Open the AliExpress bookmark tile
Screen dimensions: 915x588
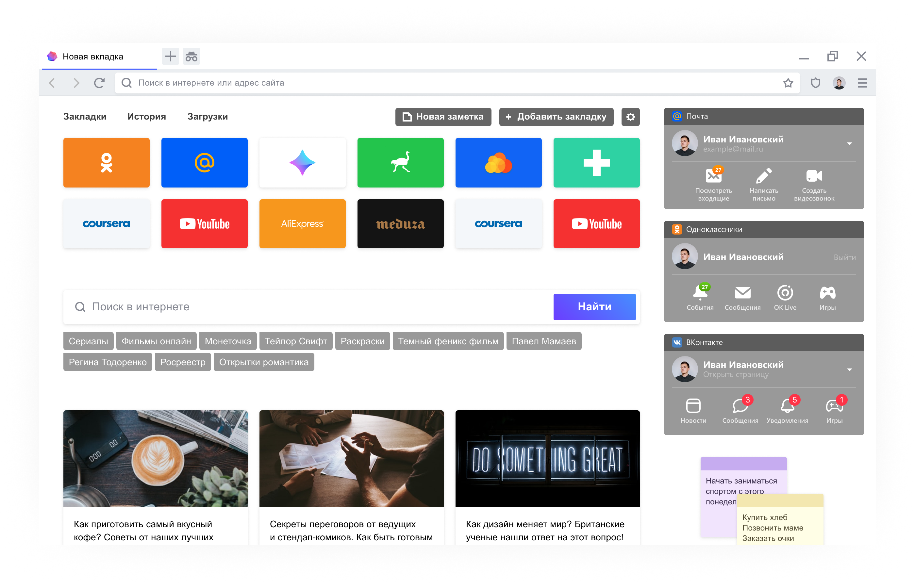point(302,224)
